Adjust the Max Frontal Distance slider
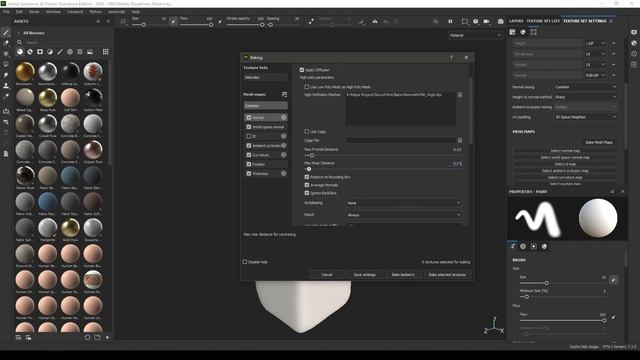640x360 pixels. (x=383, y=156)
